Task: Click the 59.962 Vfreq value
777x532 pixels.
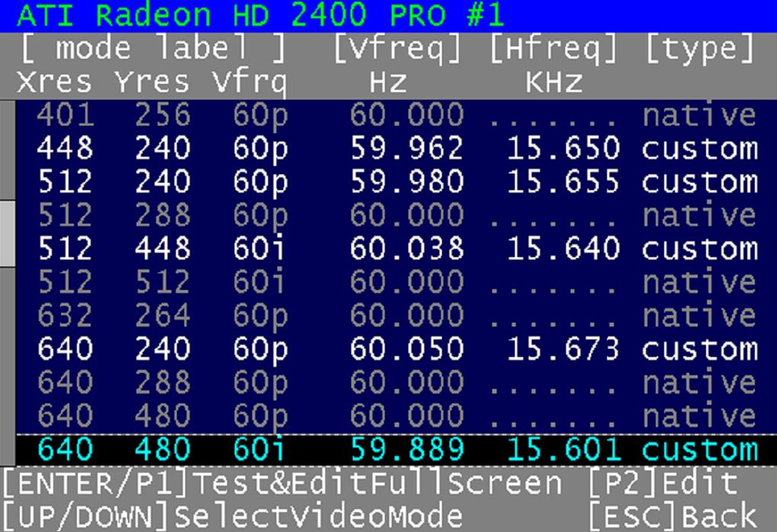Action: [407, 148]
